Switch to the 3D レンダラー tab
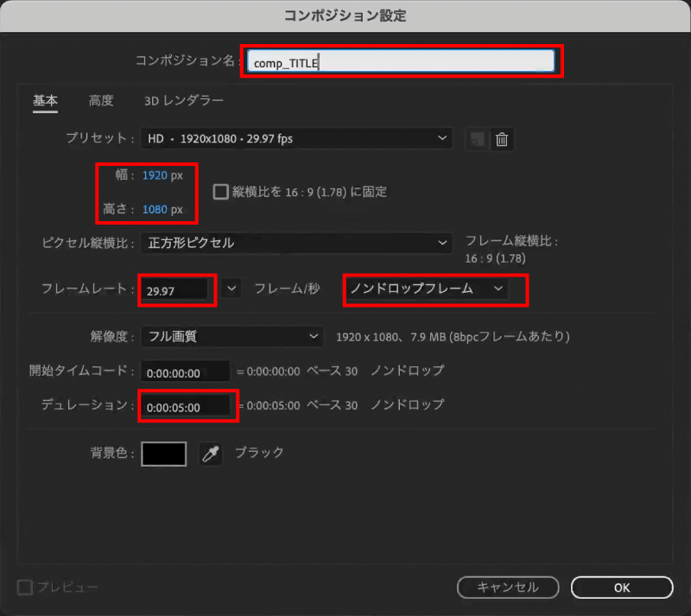 coord(184,101)
